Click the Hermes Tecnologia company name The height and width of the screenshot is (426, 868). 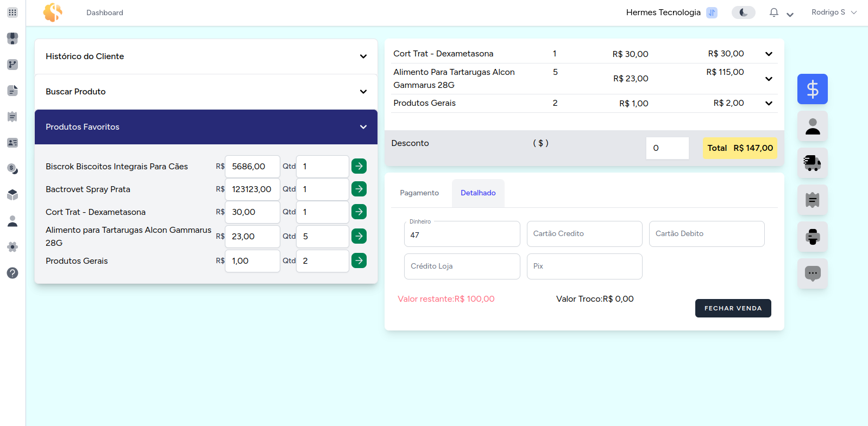pos(663,12)
